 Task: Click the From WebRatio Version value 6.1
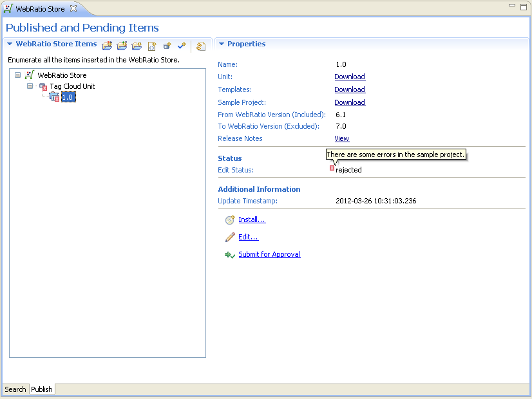(341, 115)
